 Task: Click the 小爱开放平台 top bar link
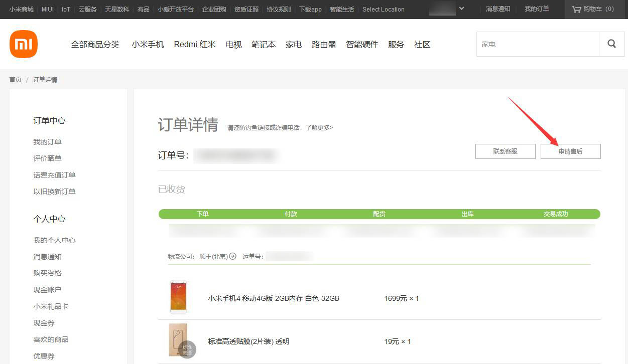pos(176,9)
